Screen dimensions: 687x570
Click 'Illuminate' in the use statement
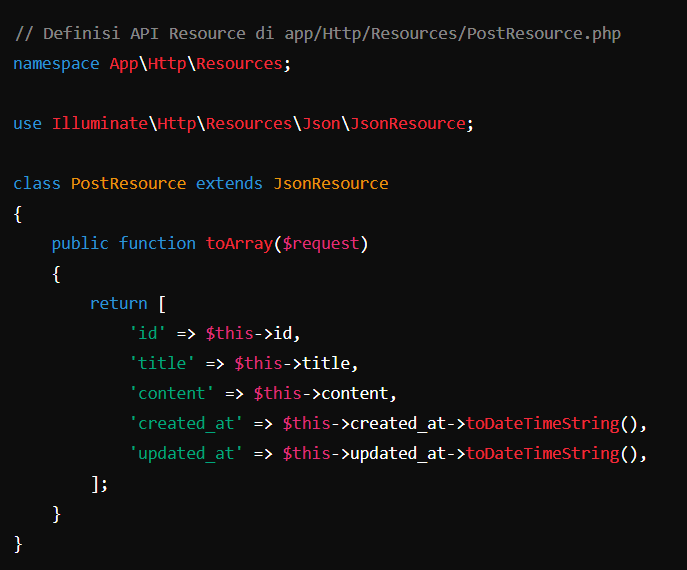(100, 124)
